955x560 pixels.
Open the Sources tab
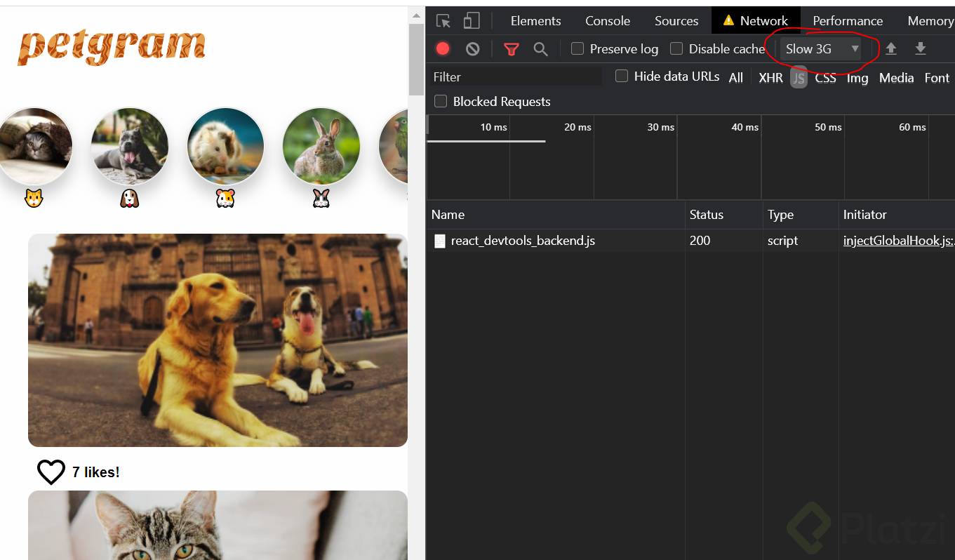pyautogui.click(x=676, y=21)
